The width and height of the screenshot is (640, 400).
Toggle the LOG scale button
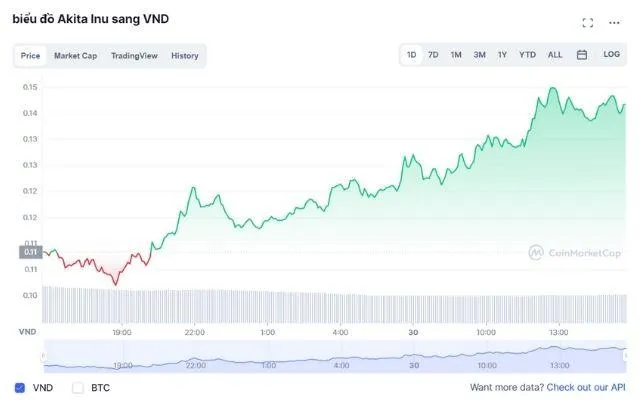click(x=611, y=55)
